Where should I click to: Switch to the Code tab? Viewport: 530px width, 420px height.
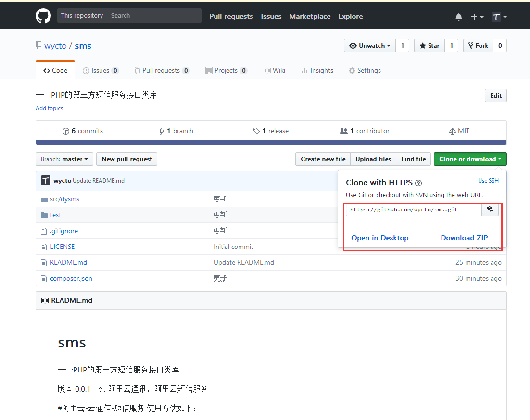click(55, 70)
